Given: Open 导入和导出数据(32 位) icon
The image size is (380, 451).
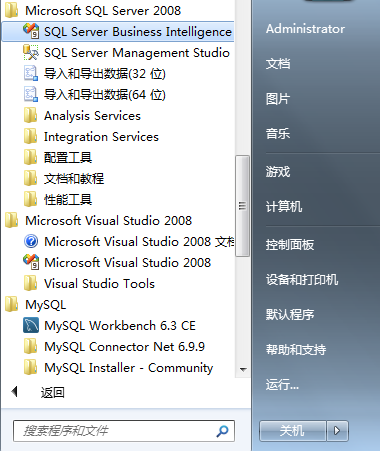Looking at the screenshot, I should tap(31, 73).
